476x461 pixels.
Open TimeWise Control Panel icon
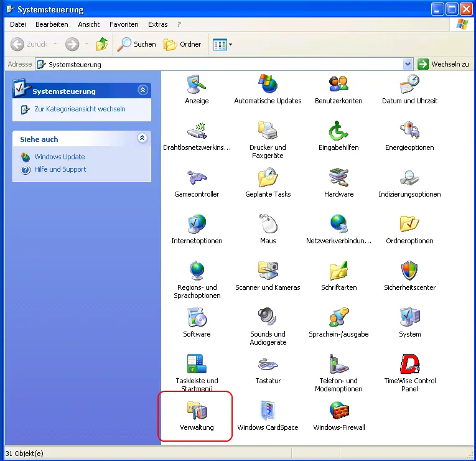click(x=409, y=364)
